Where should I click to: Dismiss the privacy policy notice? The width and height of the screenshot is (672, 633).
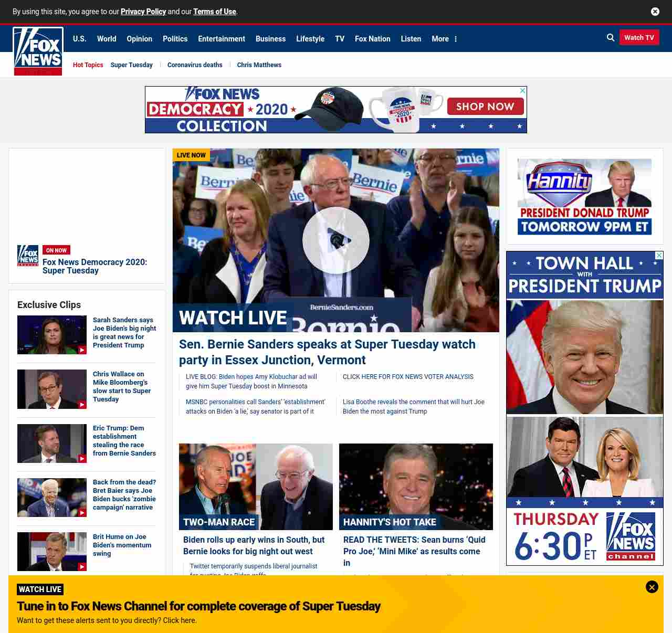point(655,12)
